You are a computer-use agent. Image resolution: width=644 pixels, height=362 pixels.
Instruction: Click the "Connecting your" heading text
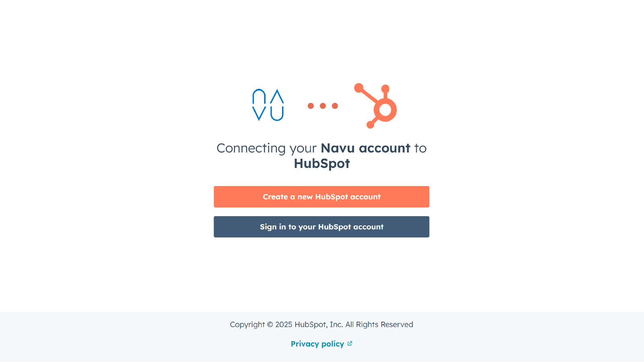(267, 148)
